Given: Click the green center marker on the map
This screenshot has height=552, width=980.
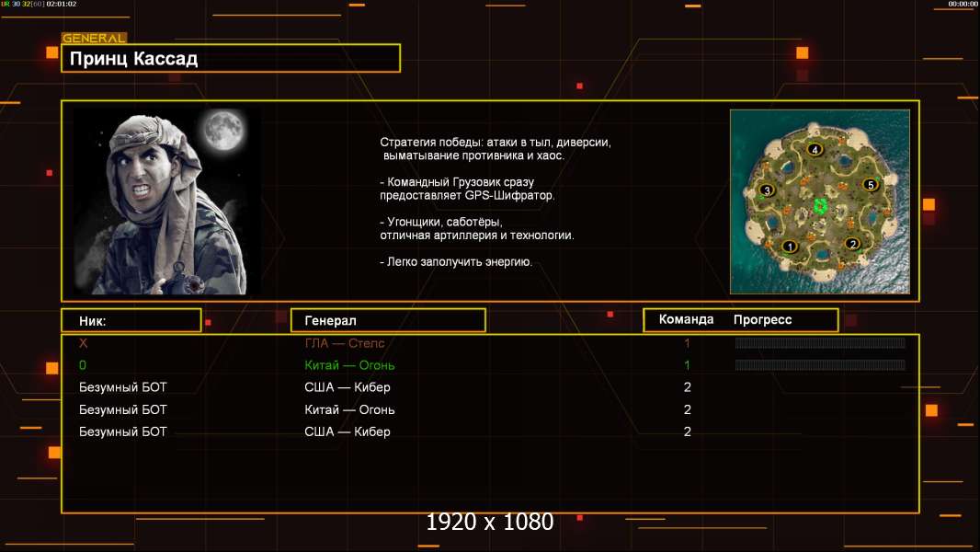Looking at the screenshot, I should (820, 206).
